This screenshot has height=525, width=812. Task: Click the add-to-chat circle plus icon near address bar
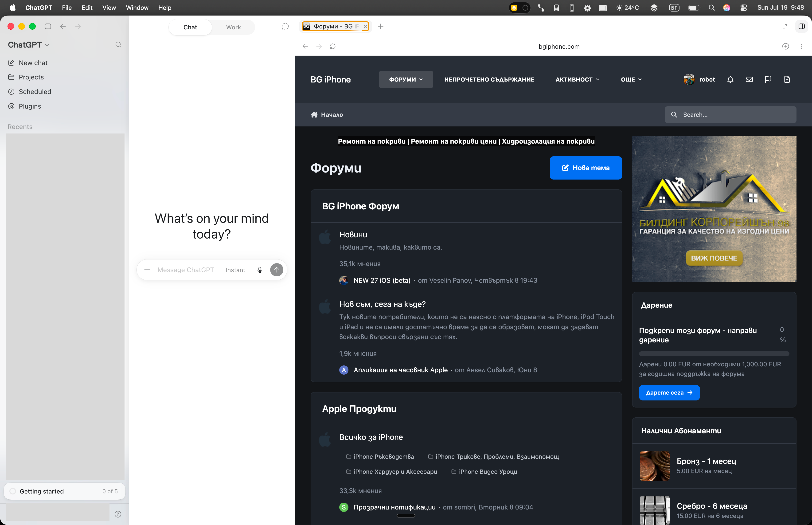(x=785, y=46)
